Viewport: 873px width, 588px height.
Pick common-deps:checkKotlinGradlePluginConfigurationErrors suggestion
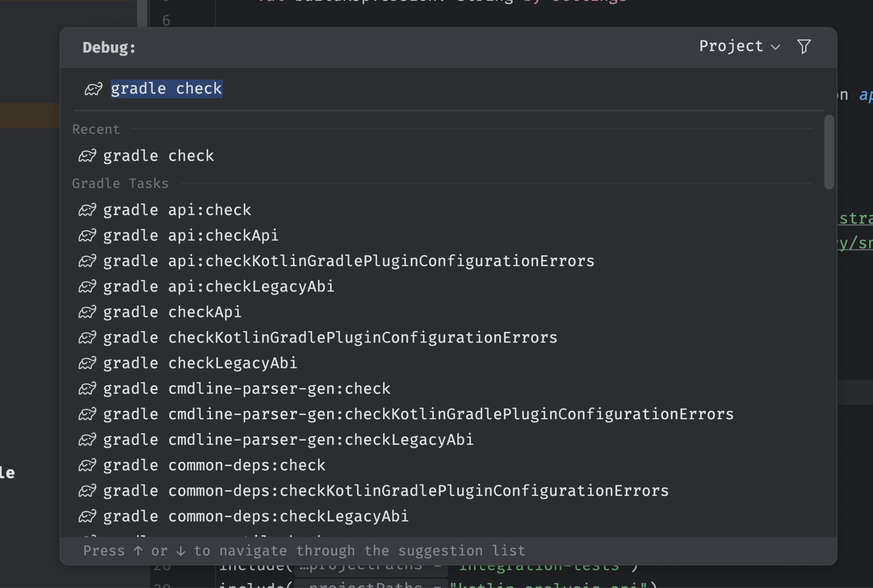[x=385, y=491]
